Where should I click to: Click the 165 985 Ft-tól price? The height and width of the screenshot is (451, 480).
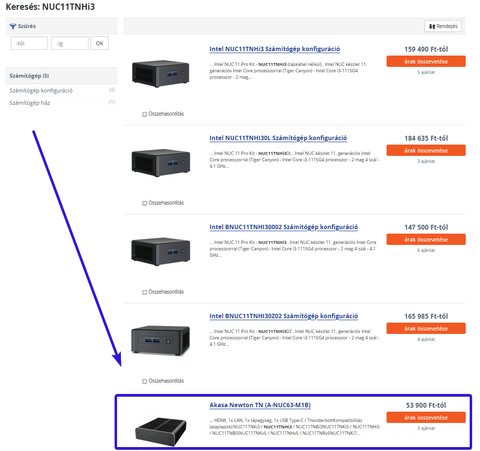426,316
